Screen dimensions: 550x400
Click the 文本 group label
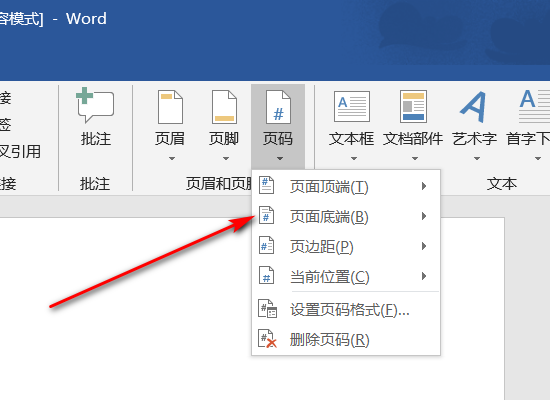tap(502, 184)
